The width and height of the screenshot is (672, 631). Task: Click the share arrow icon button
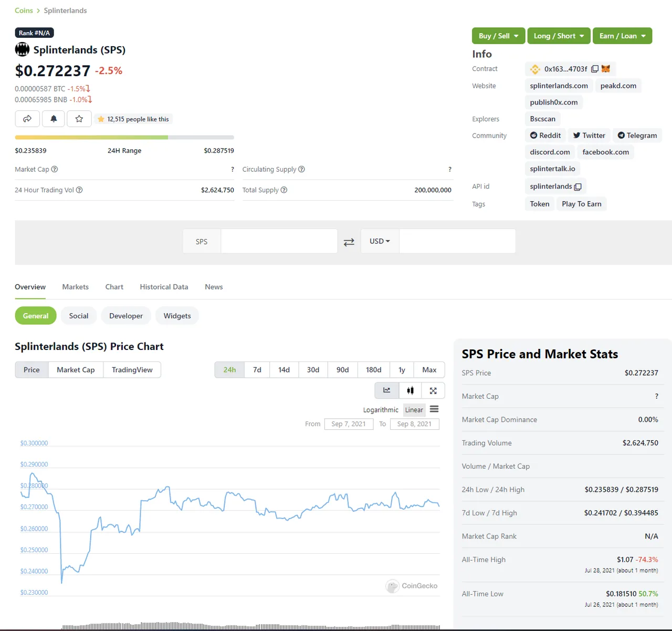tap(27, 119)
